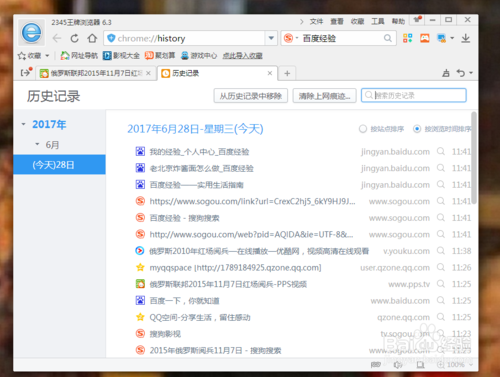Focus the 搜索历史记录 search field
Screen dimensions: 500x377
[x=414, y=95]
